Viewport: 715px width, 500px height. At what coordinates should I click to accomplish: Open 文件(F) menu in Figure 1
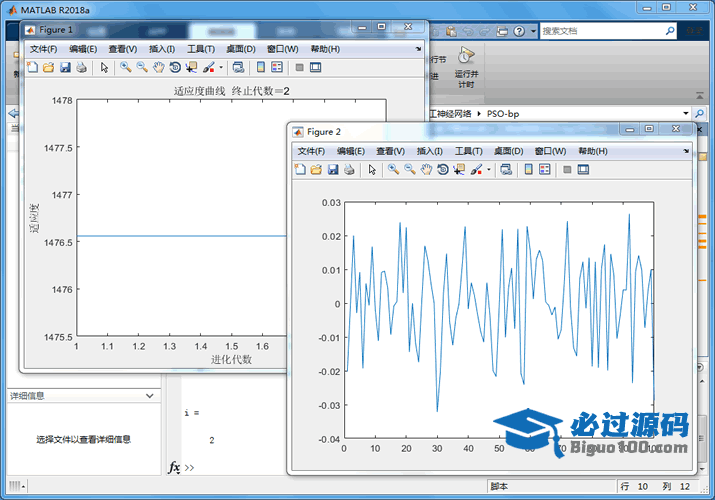click(44, 49)
